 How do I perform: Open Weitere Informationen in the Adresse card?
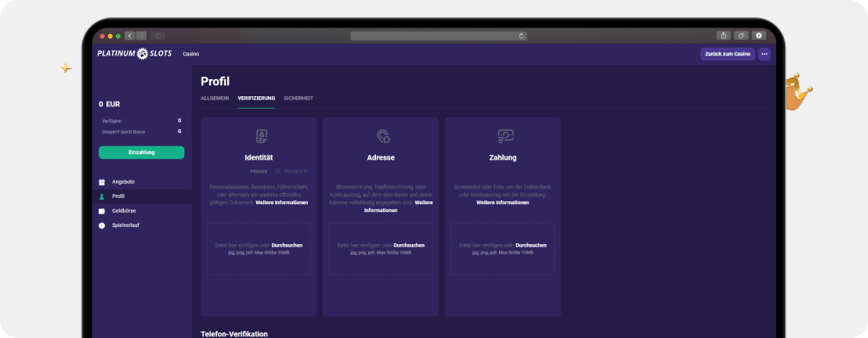click(399, 207)
